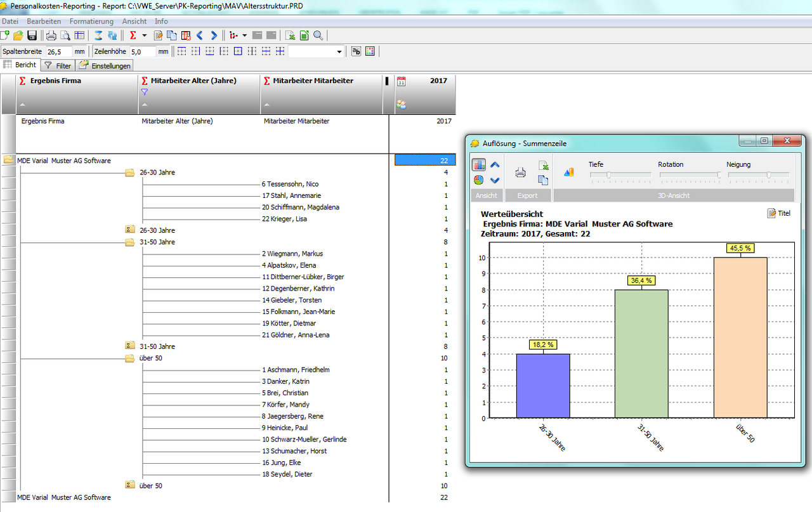Apply the full box border style icon

tap(238, 51)
